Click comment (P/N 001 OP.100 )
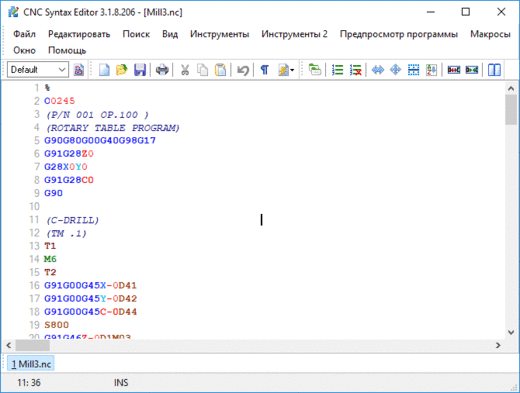Image resolution: width=520 pixels, height=393 pixels. click(97, 115)
